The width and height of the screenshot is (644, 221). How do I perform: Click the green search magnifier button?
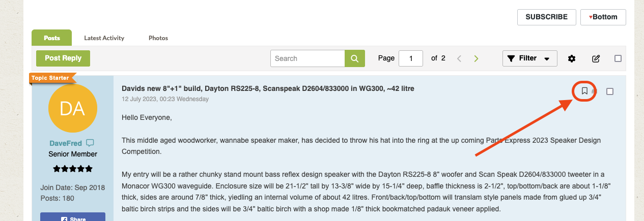(355, 58)
